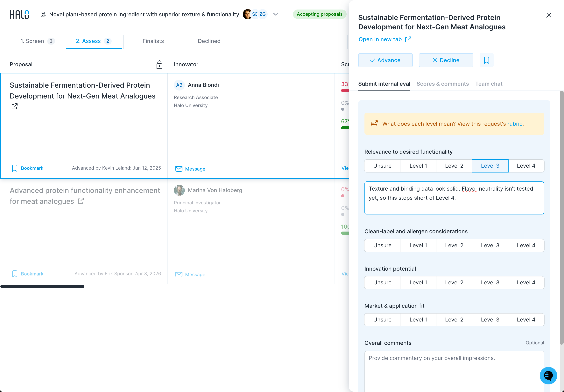Open the Advanced protein functionality proposal external link icon
Viewport: 564px width, 392px height.
coord(81,201)
